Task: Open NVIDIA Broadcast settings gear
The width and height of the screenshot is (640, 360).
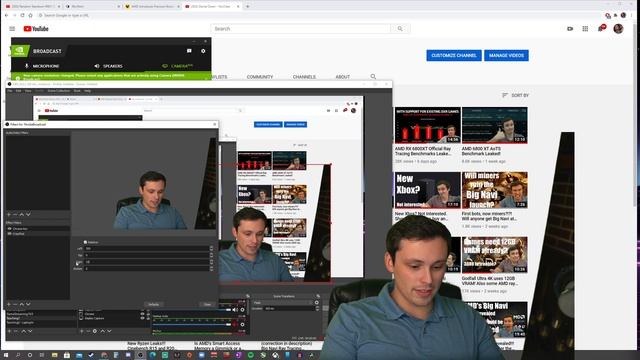Action: point(203,51)
